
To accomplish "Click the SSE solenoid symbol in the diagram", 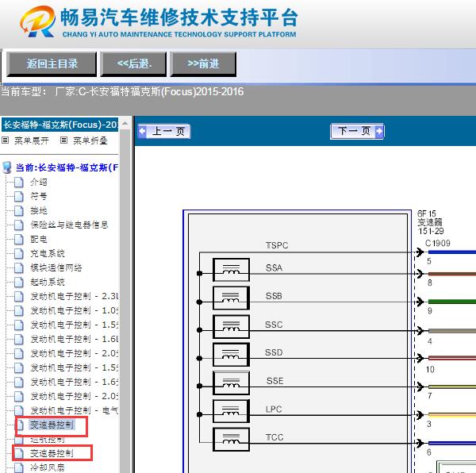I will click(x=231, y=383).
